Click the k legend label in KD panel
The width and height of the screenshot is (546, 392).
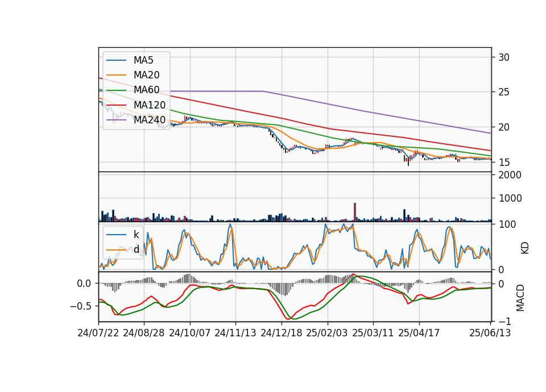(x=136, y=235)
